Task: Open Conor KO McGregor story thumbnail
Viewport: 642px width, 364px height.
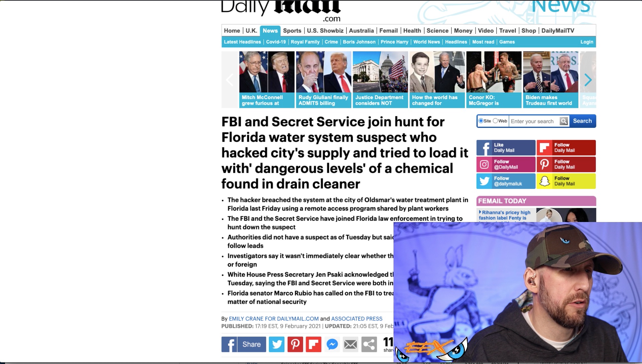Action: coord(494,80)
